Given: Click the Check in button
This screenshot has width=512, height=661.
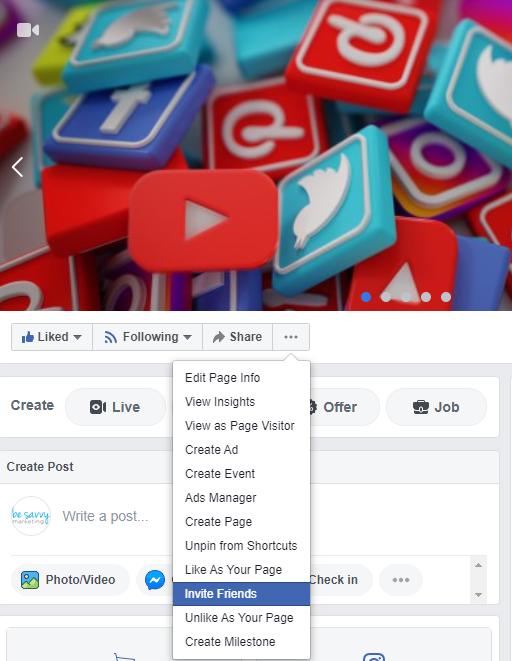Looking at the screenshot, I should [340, 580].
